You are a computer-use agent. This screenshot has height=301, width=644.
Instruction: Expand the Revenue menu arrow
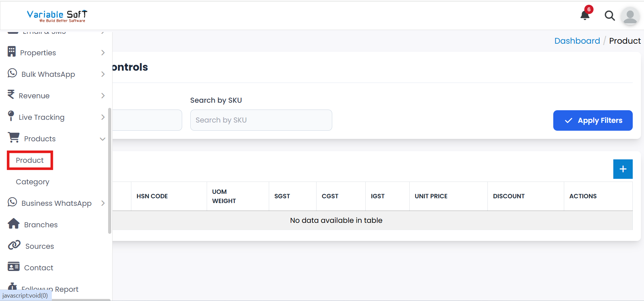tap(103, 96)
